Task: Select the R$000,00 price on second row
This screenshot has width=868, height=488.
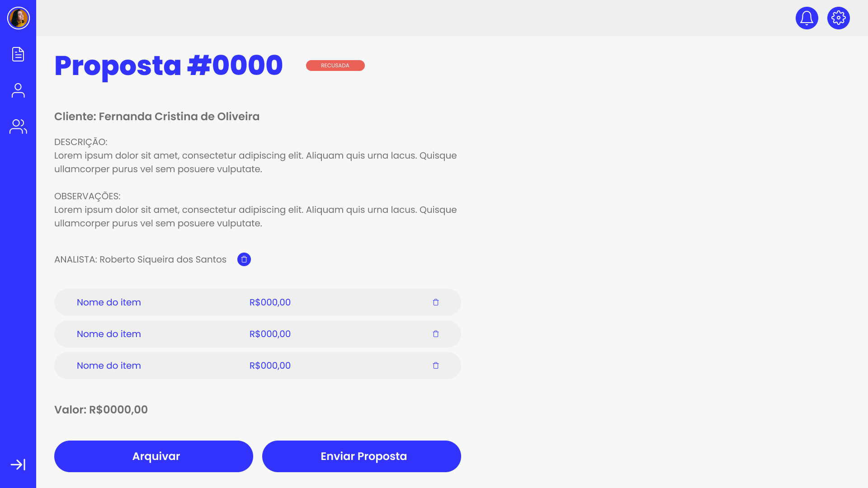Action: tap(270, 334)
